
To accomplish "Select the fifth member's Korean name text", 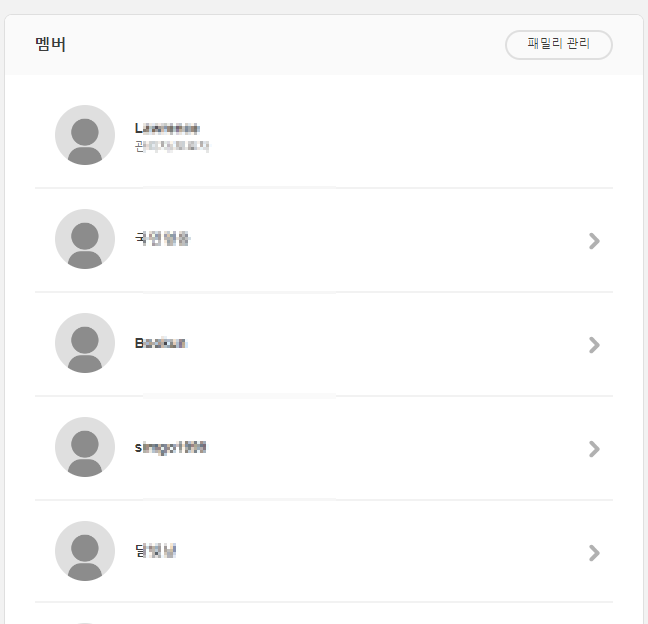I will 155,551.
